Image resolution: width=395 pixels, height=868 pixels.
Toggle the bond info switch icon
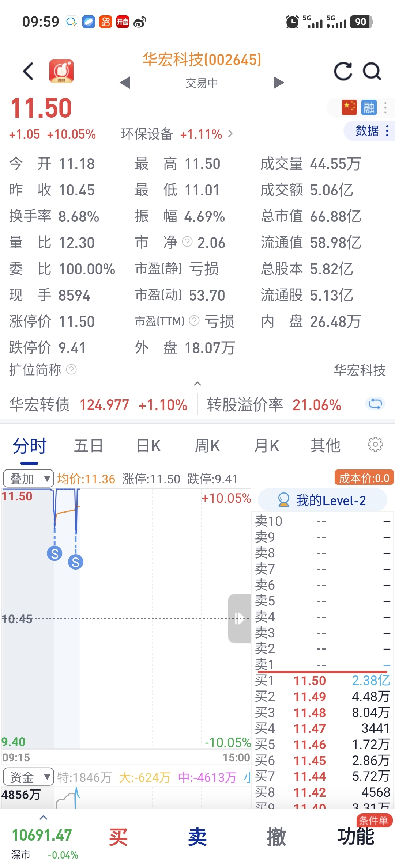(375, 404)
